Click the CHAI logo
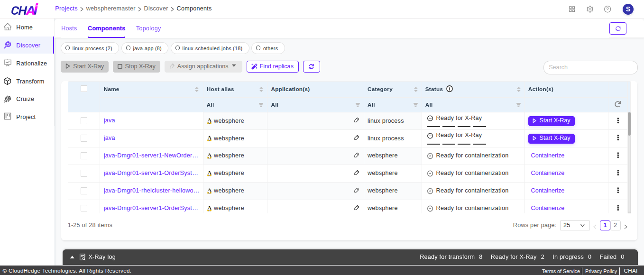The image size is (644, 275). [24, 9]
